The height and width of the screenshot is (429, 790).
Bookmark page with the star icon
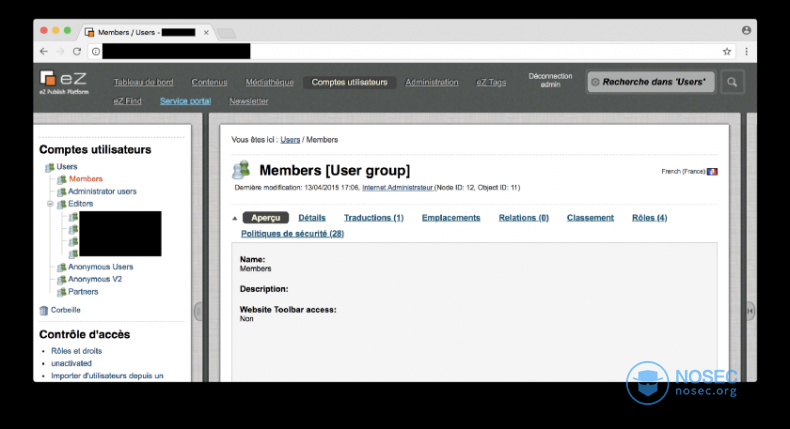coord(727,51)
